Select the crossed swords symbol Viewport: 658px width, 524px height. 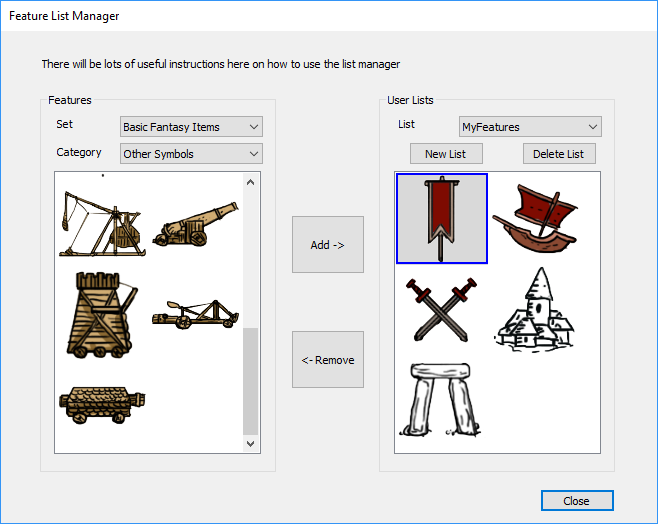click(x=441, y=309)
